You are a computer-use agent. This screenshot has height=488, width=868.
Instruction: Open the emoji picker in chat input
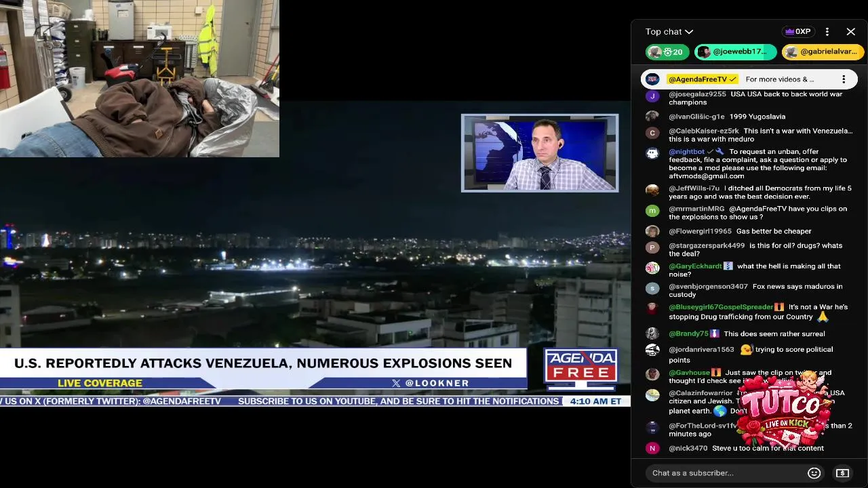814,473
